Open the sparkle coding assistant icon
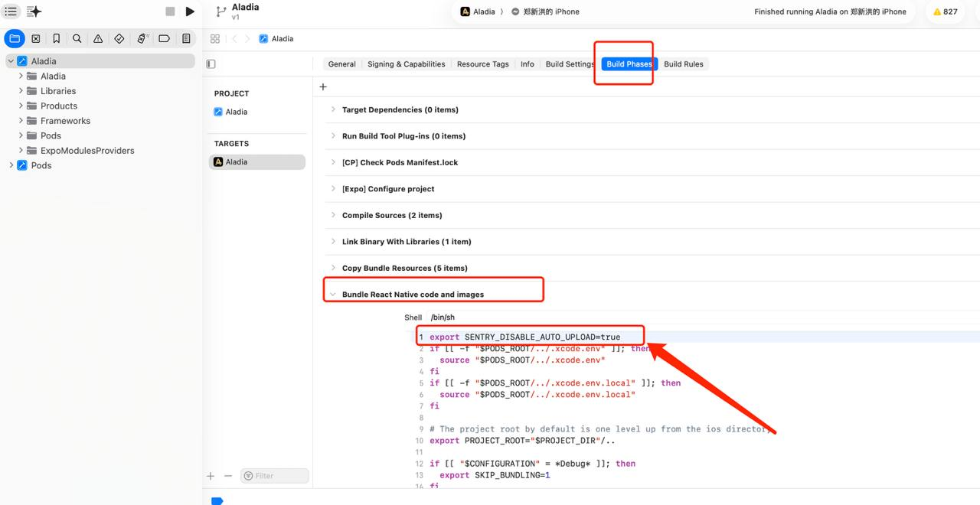This screenshot has height=505, width=980. 34,11
